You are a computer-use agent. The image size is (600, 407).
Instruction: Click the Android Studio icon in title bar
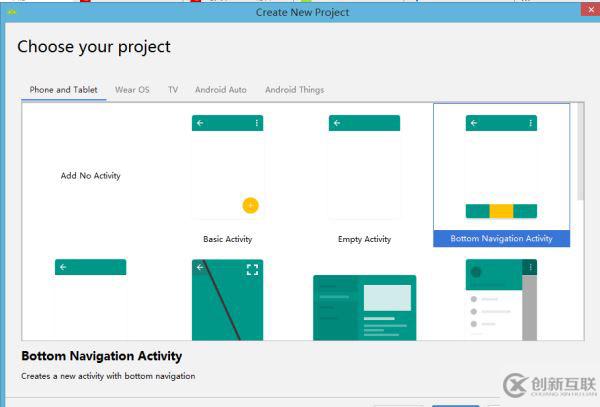pos(12,12)
